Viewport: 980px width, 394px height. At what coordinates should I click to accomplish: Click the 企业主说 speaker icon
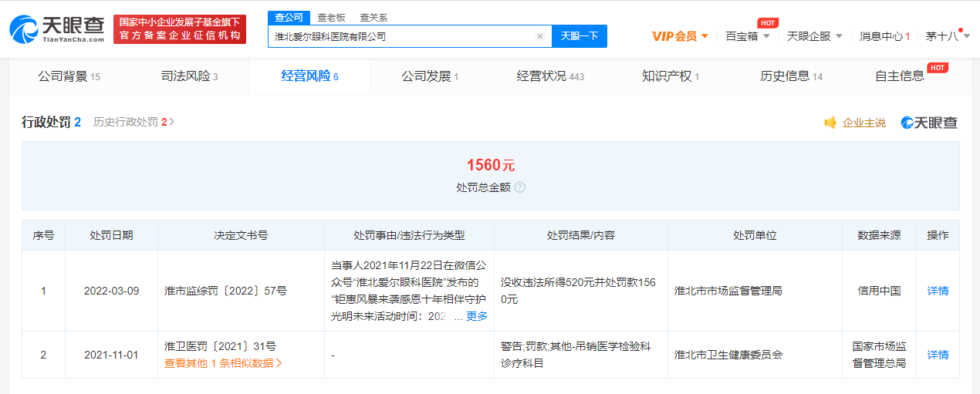[830, 123]
